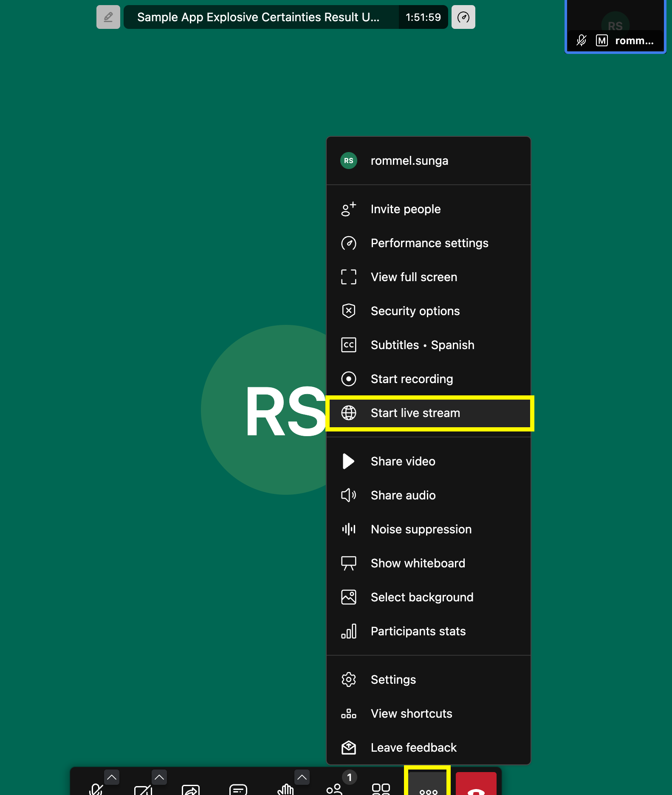Click the performance gauge icon beside timer
Screen dimensions: 672x795
pyautogui.click(x=463, y=17)
